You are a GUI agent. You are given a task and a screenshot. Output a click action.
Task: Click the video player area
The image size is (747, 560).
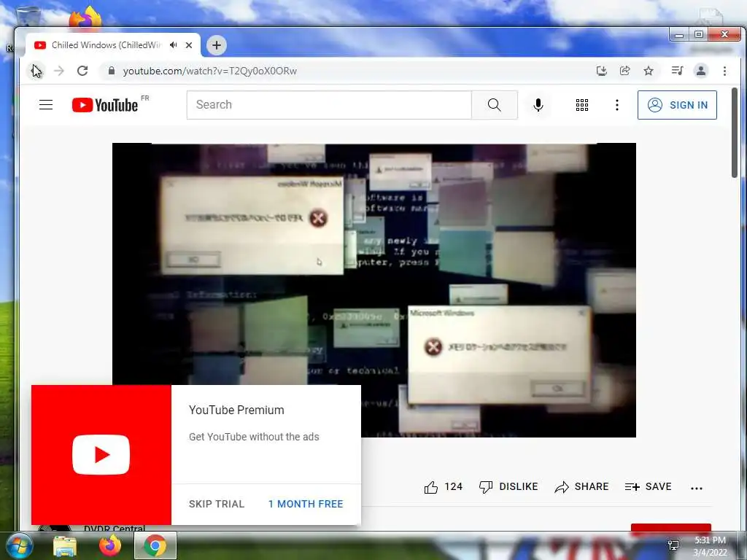tap(374, 290)
